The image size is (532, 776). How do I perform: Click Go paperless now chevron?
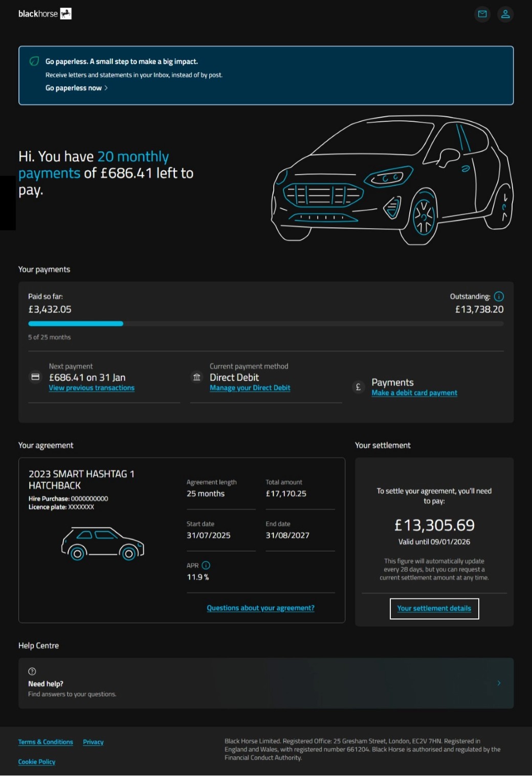pyautogui.click(x=106, y=88)
